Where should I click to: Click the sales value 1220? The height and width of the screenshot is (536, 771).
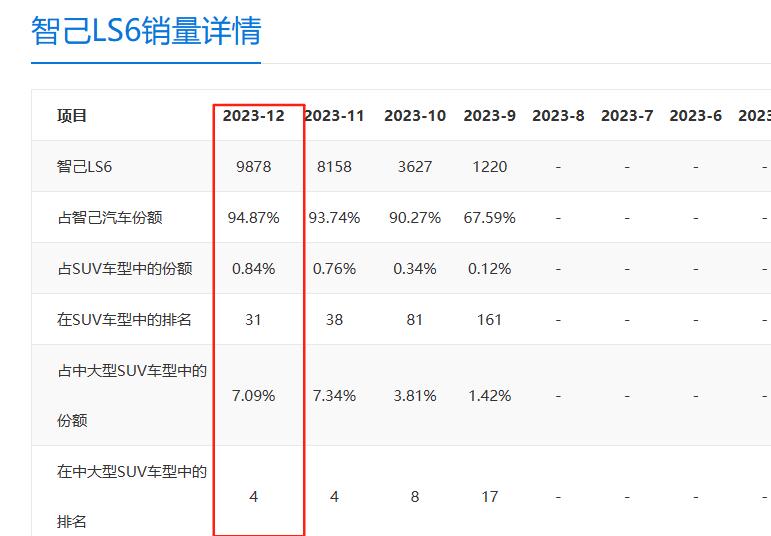click(489, 167)
